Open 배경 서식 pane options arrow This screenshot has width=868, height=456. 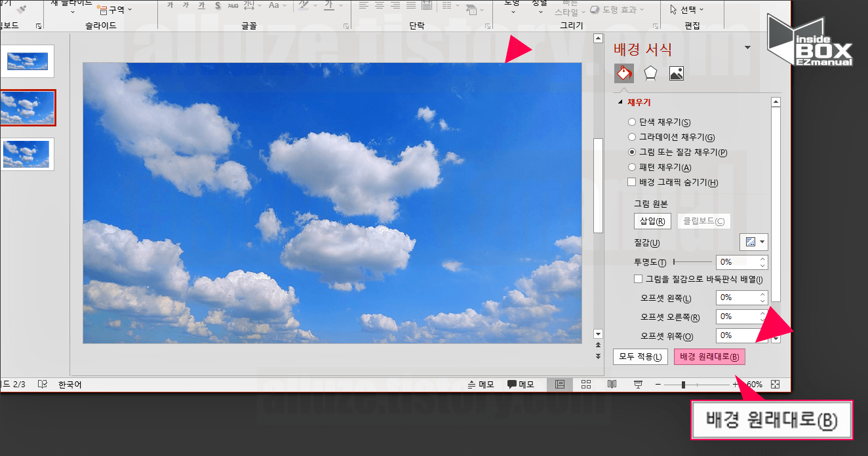pyautogui.click(x=747, y=48)
